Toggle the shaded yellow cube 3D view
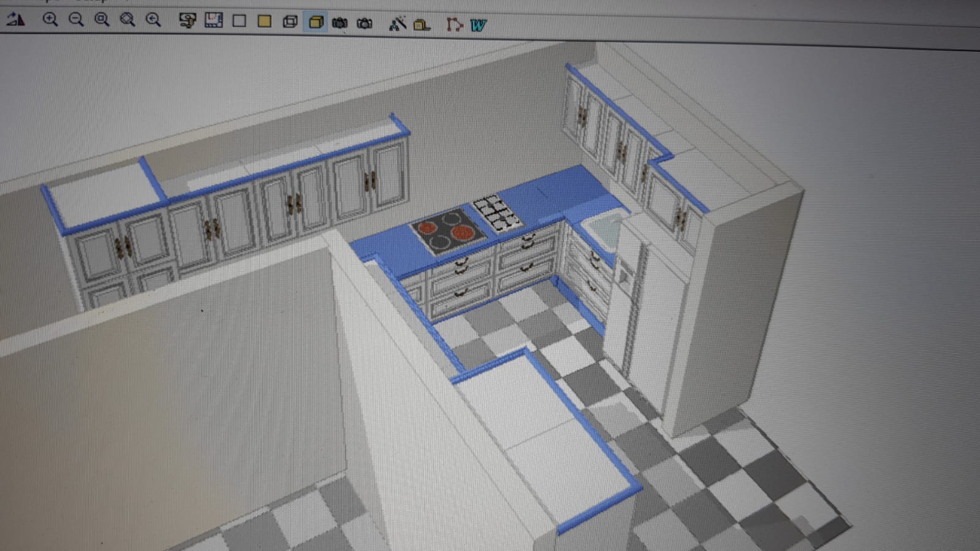The image size is (980, 551). 316,22
